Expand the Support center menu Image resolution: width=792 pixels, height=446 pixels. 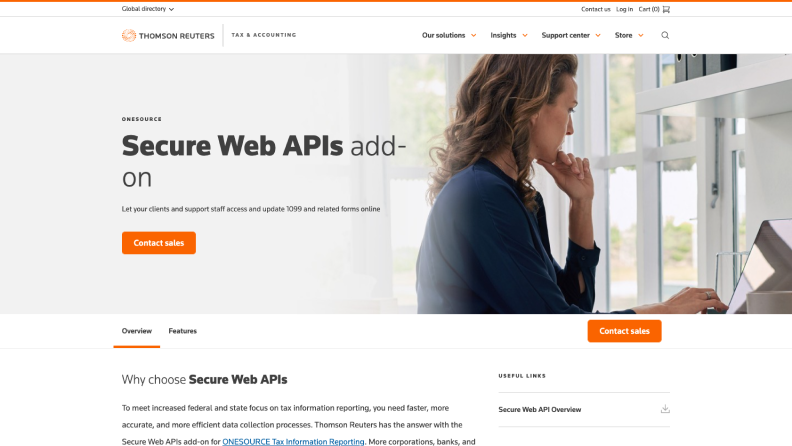point(571,35)
